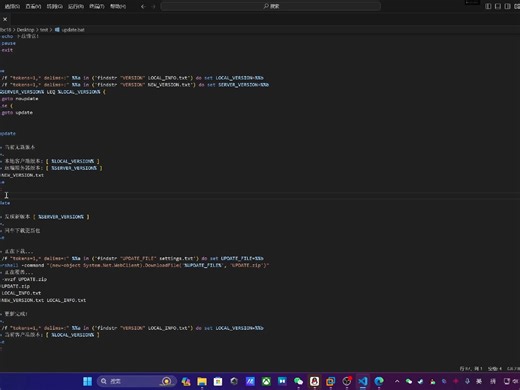
Task: Open the 转到 (Go) menu
Action: tap(54, 6)
